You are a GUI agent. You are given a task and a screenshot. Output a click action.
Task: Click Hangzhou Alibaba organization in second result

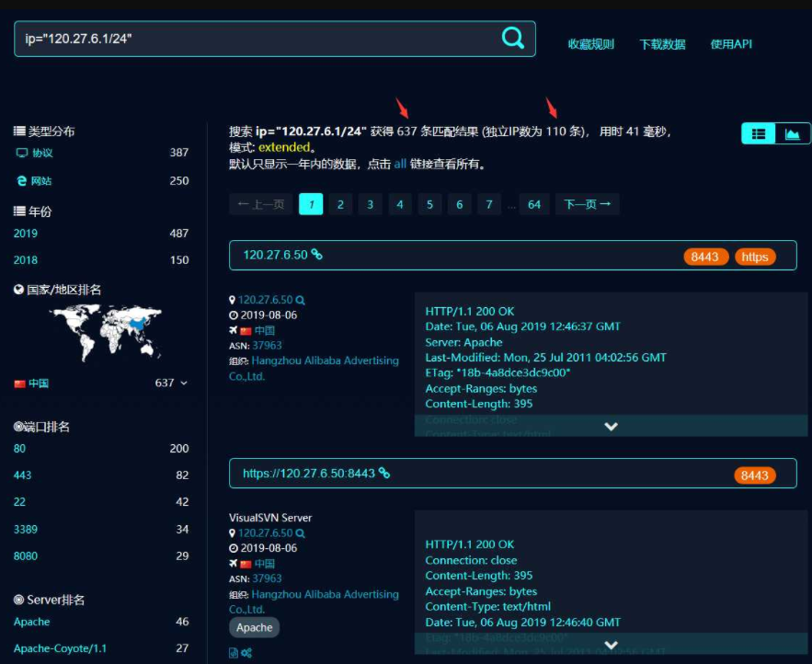314,601
